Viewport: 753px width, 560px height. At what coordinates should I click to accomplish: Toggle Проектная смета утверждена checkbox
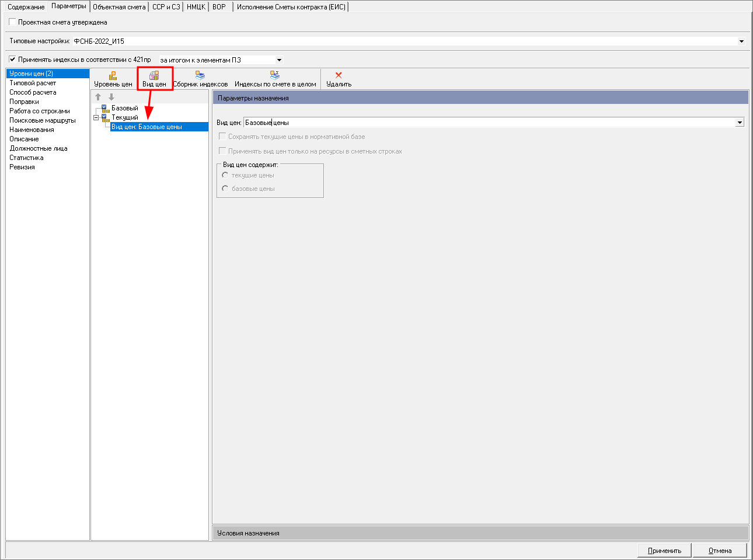point(13,22)
